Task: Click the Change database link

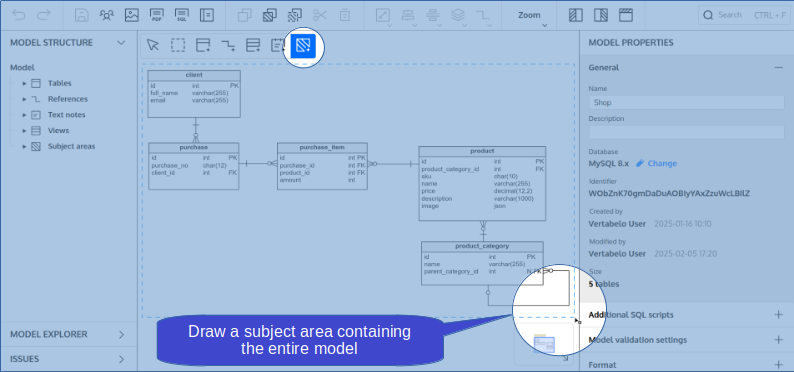Action: pos(656,163)
